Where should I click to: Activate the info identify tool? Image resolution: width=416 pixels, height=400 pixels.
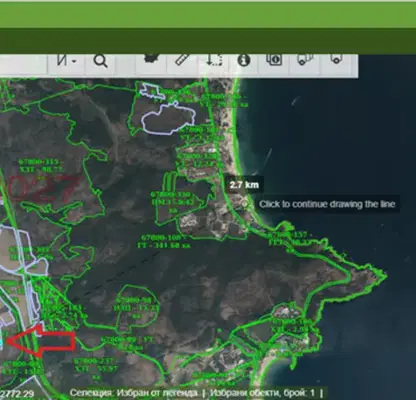click(x=244, y=60)
